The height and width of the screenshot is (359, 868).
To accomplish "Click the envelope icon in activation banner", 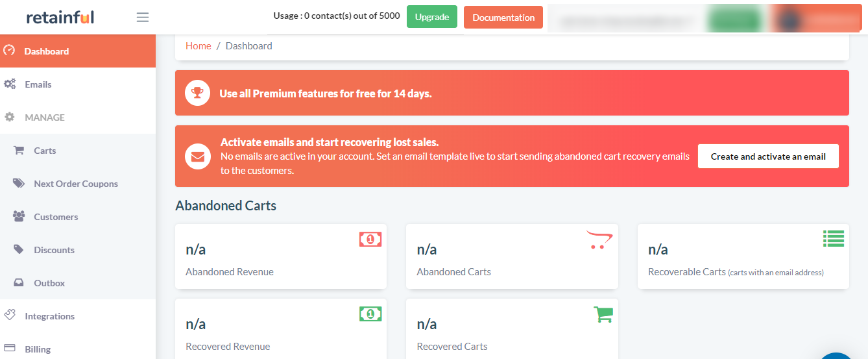I will click(x=198, y=156).
